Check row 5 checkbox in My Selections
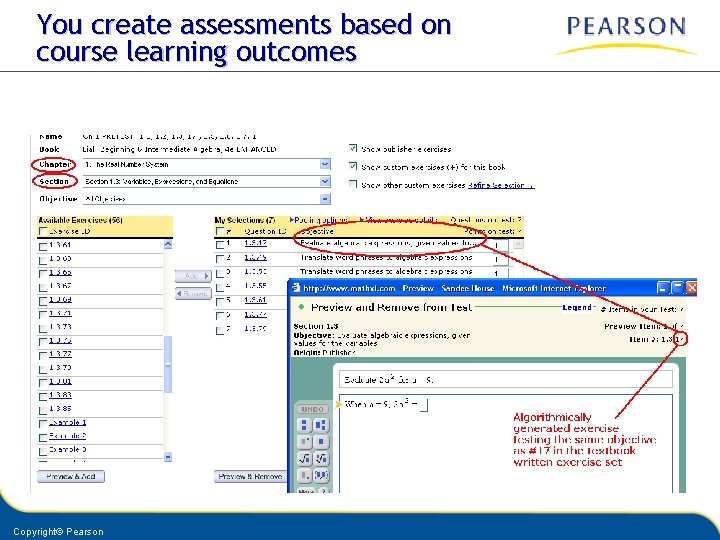Image resolution: width=720 pixels, height=540 pixels. click(220, 301)
